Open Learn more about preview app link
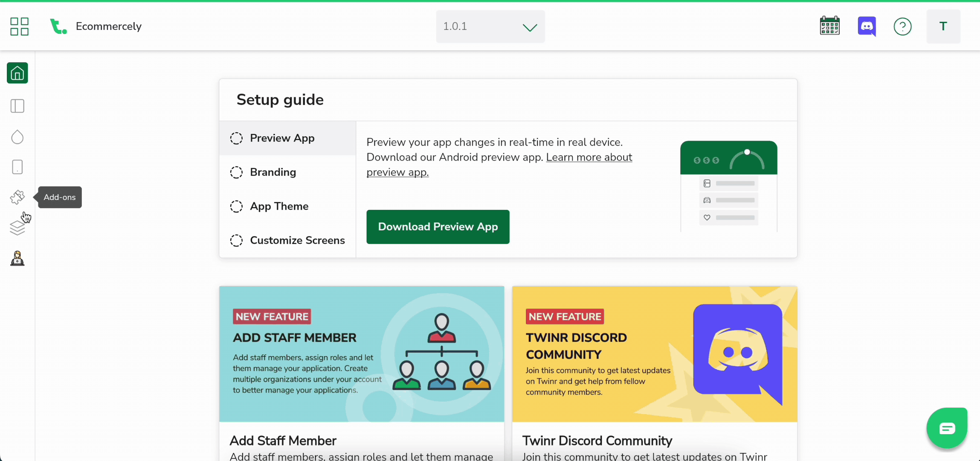Viewport: 980px width, 461px height. 589,158
